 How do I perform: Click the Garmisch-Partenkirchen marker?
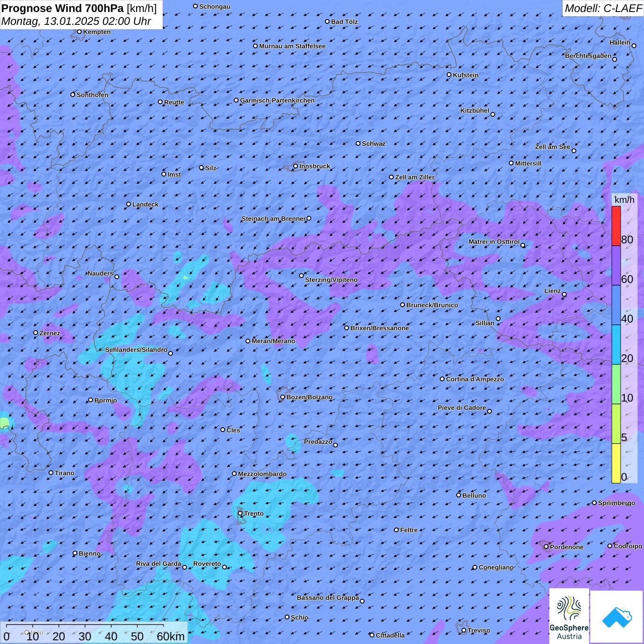236,100
